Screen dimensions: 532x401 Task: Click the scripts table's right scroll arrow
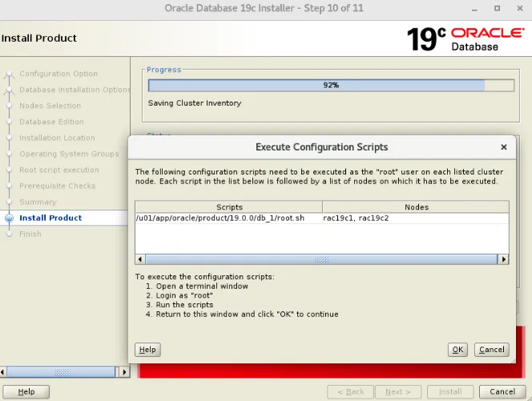(503, 259)
